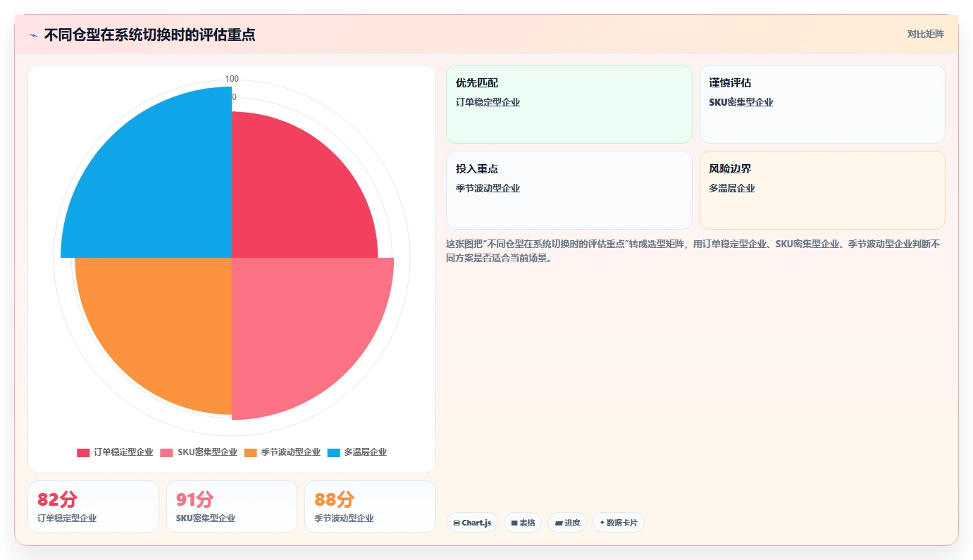This screenshot has height=560, width=973.
Task: Click the 订单稳定型企业 legend label
Action: point(123,452)
